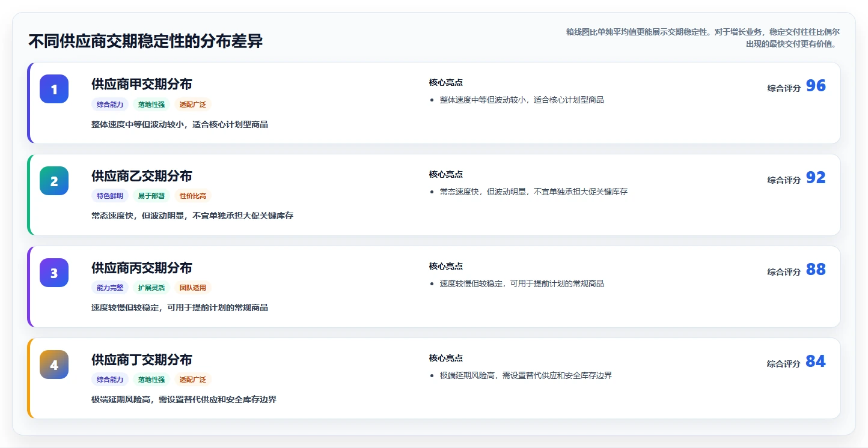Click the score value 96
868x448 pixels.
click(816, 86)
